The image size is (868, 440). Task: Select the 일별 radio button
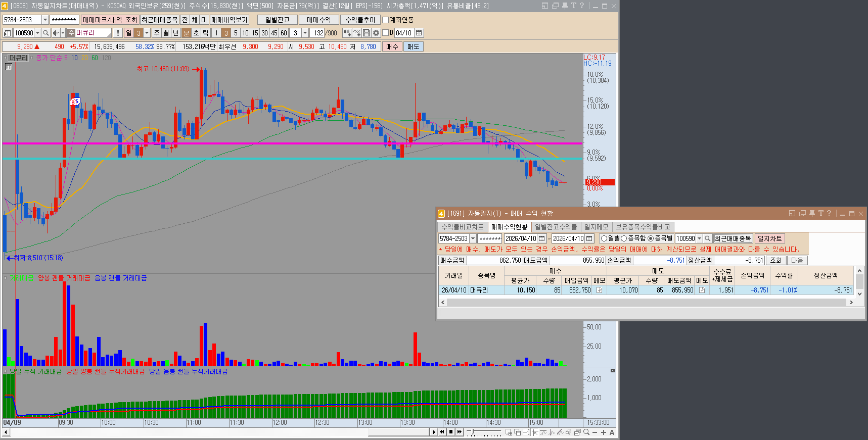pos(604,238)
